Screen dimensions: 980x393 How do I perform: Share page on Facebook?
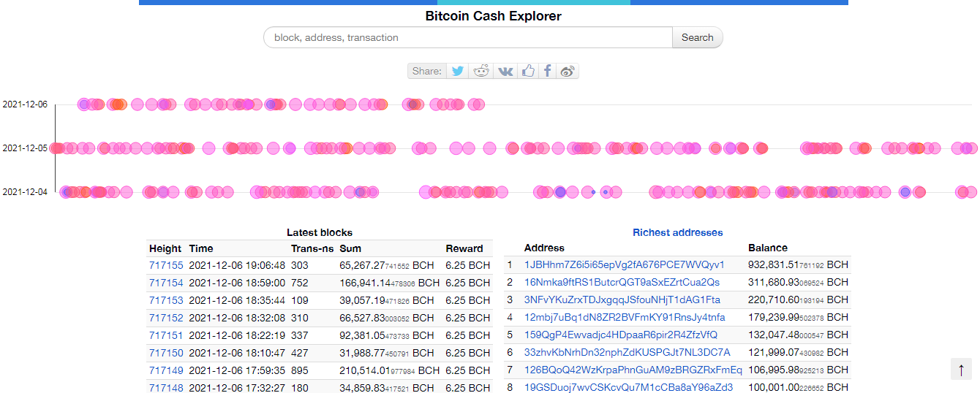[x=548, y=71]
